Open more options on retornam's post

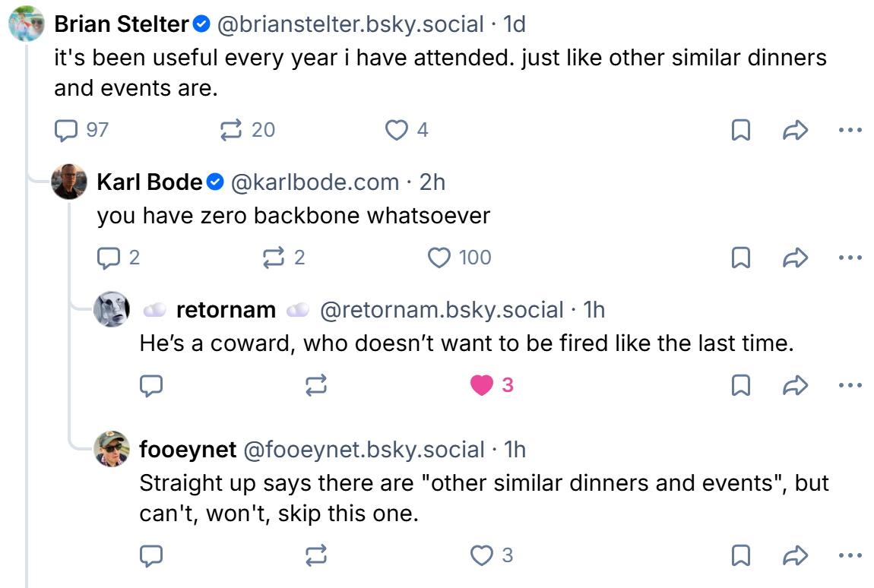(x=850, y=386)
